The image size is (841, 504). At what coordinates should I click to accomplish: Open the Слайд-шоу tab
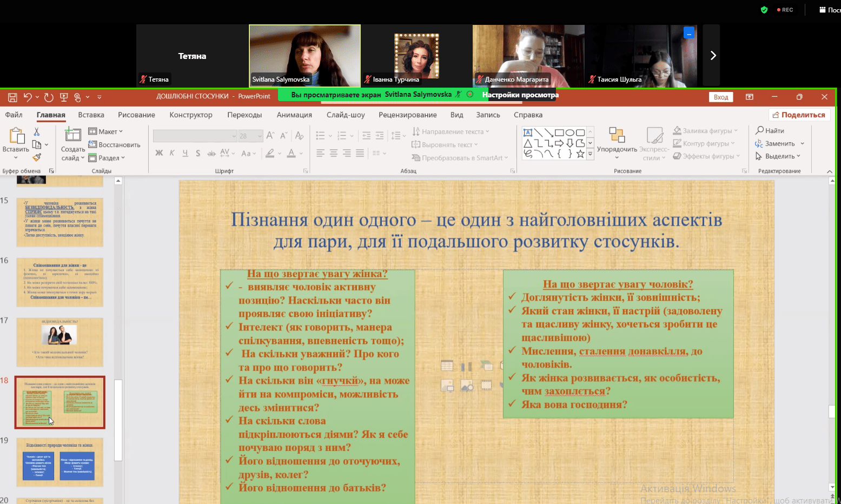tap(346, 115)
